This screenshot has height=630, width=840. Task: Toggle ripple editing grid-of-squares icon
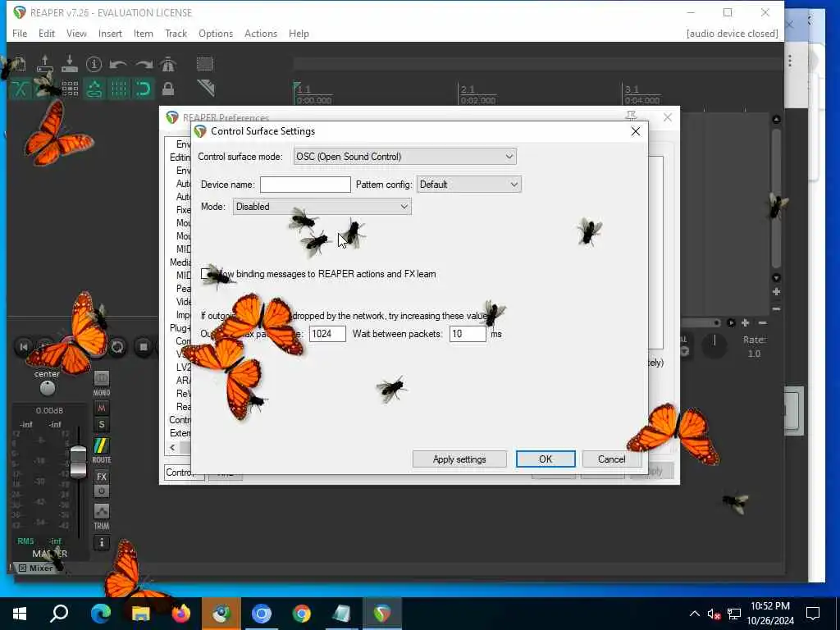(70, 89)
